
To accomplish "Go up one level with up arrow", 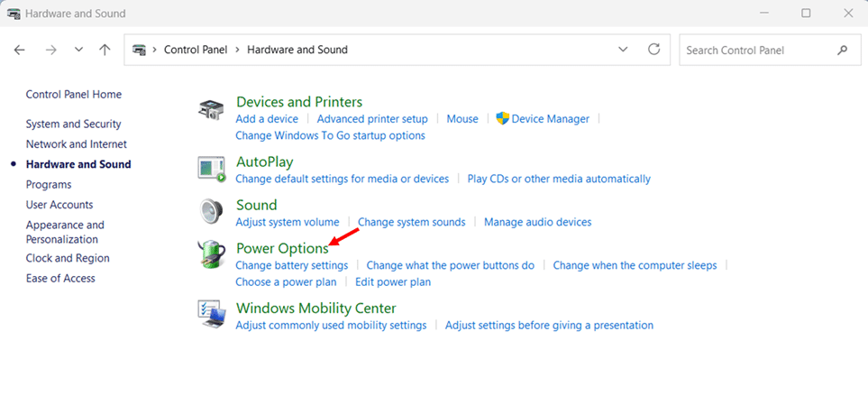I will [105, 50].
